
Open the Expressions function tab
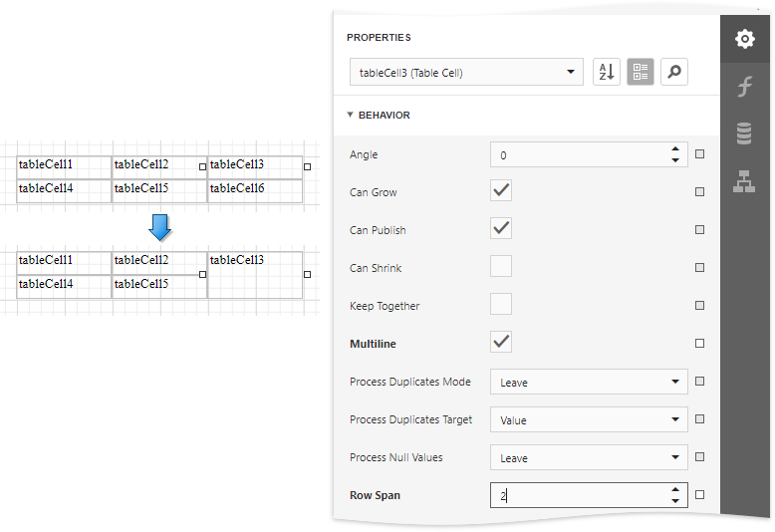(x=744, y=87)
